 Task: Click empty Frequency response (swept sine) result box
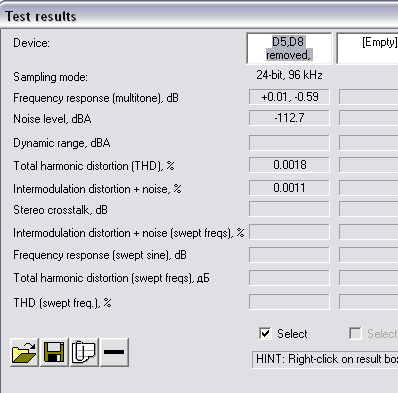click(x=289, y=255)
